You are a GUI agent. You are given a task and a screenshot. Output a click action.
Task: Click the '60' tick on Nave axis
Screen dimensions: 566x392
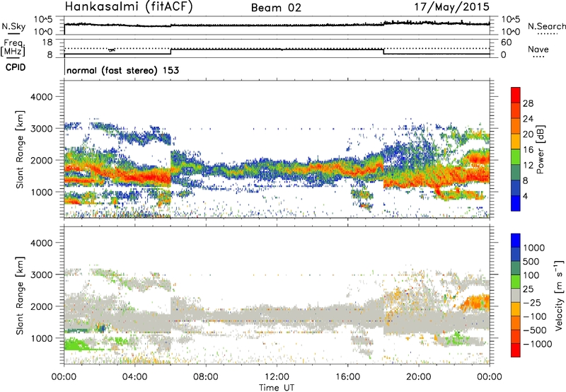click(506, 42)
